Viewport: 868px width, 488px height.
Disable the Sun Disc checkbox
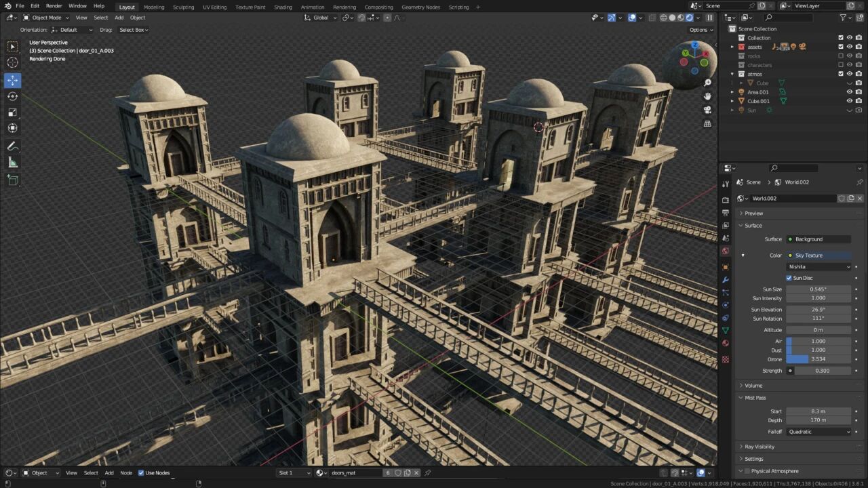[789, 278]
